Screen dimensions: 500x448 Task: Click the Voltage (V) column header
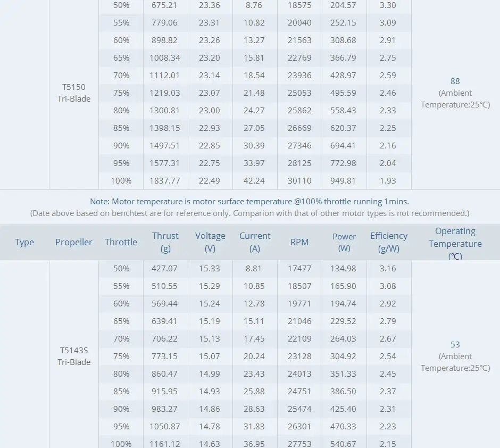[210, 242]
